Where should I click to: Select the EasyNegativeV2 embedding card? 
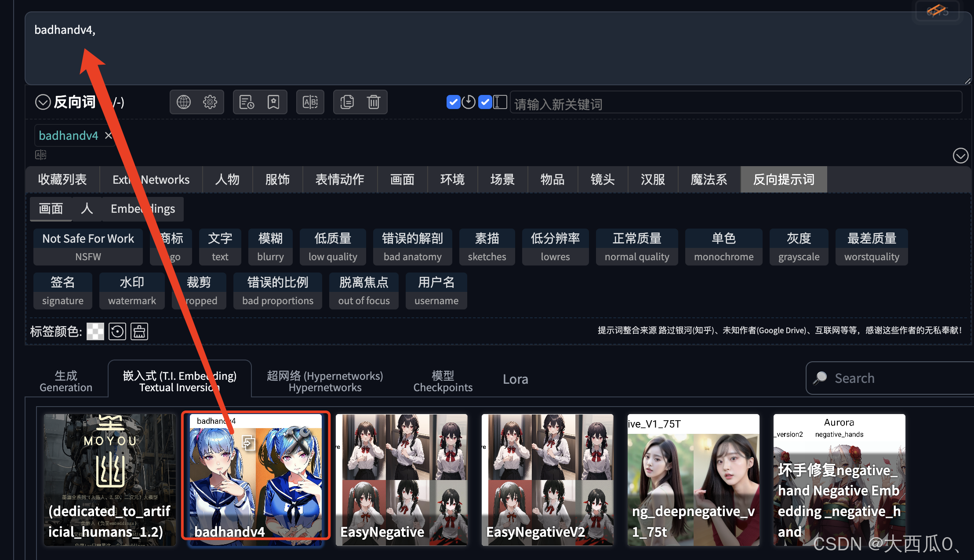(547, 480)
